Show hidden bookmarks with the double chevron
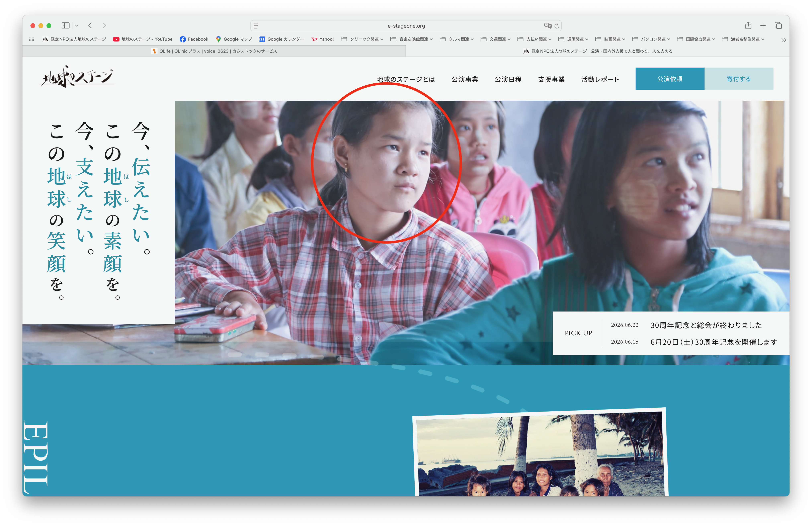Screen dimensions: 812x526 [784, 40]
